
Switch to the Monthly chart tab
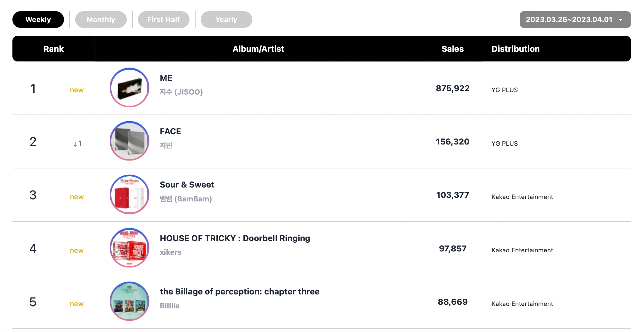(101, 20)
